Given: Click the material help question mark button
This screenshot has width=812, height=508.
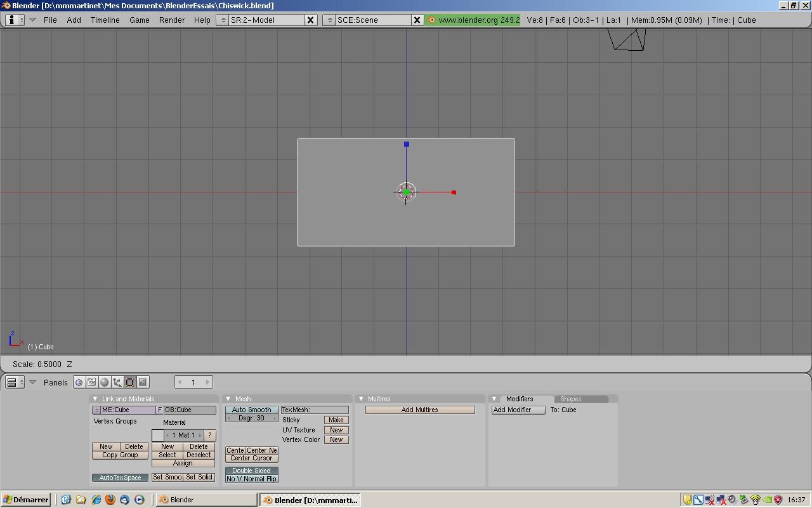Looking at the screenshot, I should (x=210, y=436).
